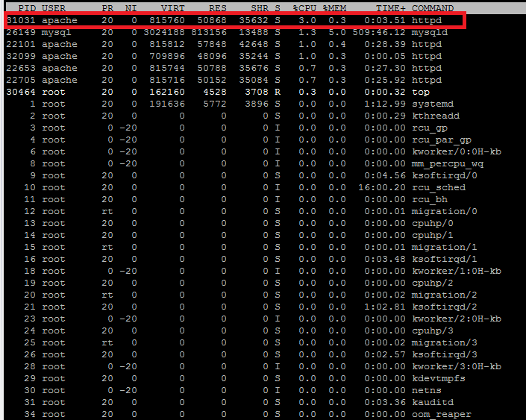Select the PID column header
The height and width of the screenshot is (420, 526).
tap(27, 8)
